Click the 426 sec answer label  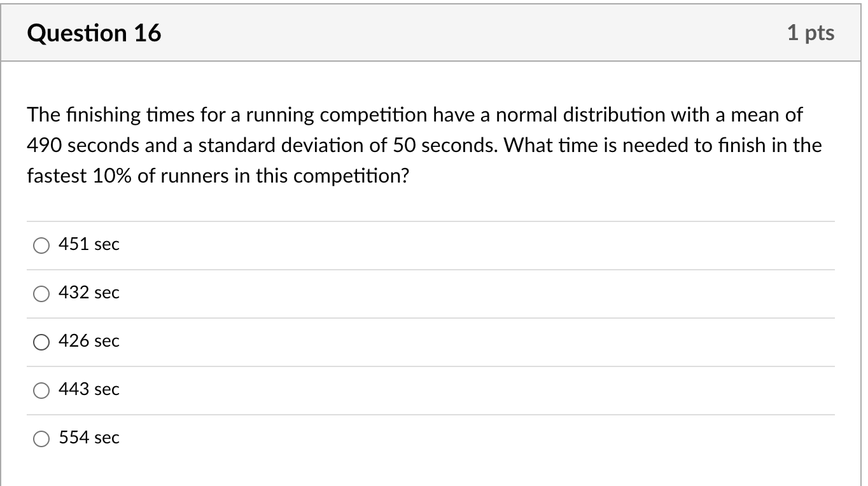[x=89, y=341]
